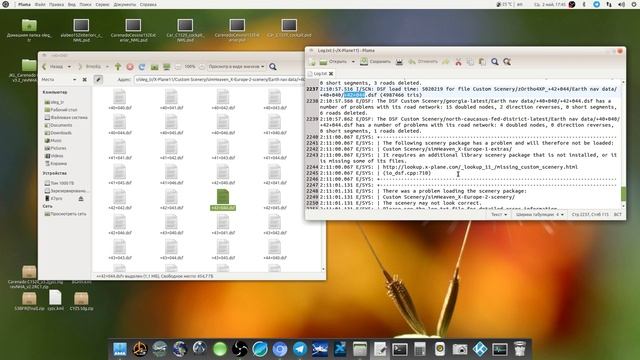Reload the current folder view
The image size is (640, 360).
click(142, 67)
